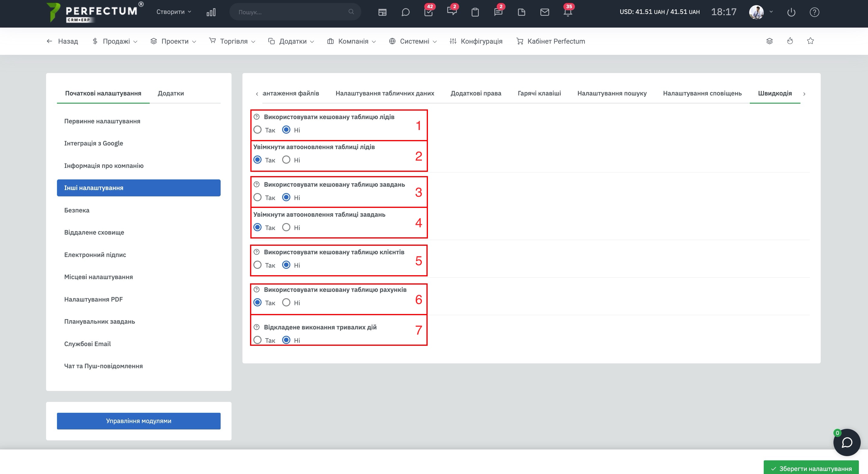Image resolution: width=868 pixels, height=474 pixels.
Task: Expand the Додатки navigation menu
Action: pyautogui.click(x=291, y=41)
